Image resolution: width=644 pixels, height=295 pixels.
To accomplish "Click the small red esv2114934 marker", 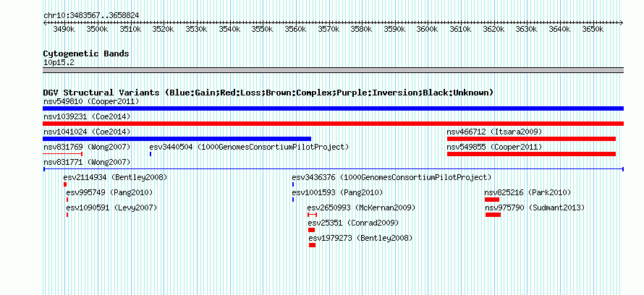I will [x=65, y=184].
